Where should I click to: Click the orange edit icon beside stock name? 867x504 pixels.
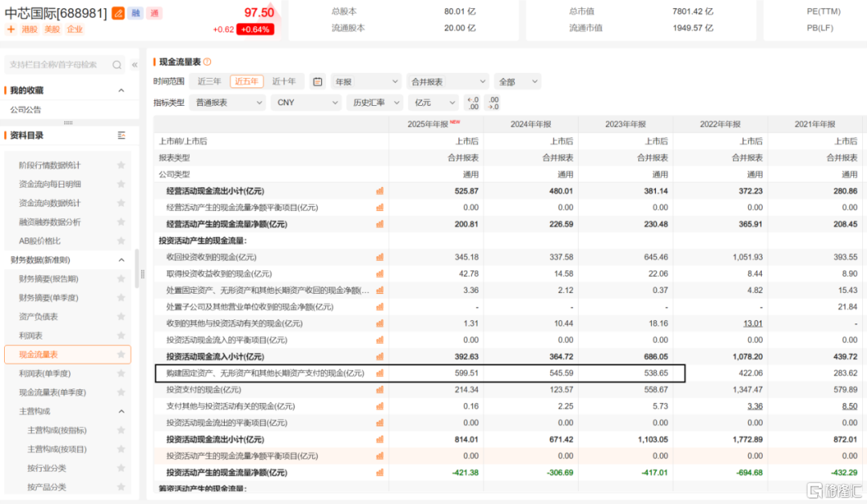tap(118, 13)
